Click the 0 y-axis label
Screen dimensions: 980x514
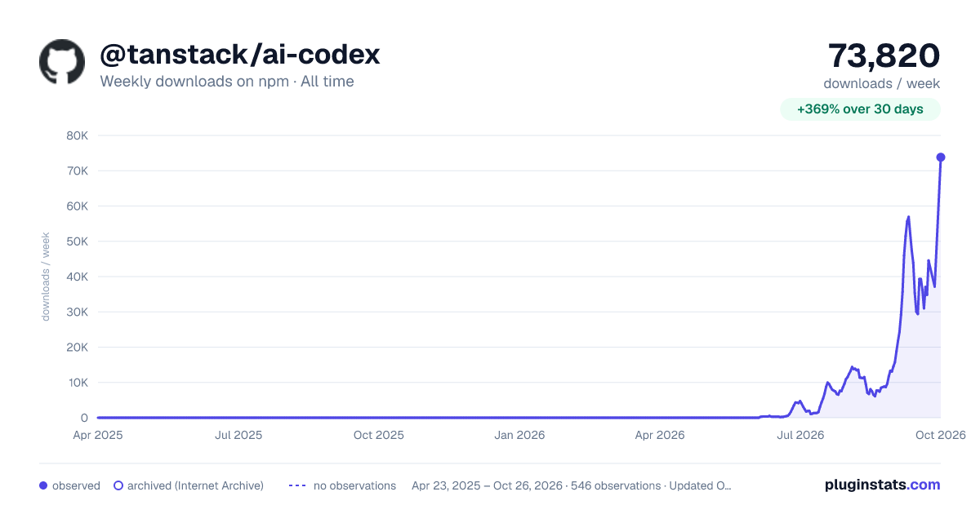click(x=84, y=418)
